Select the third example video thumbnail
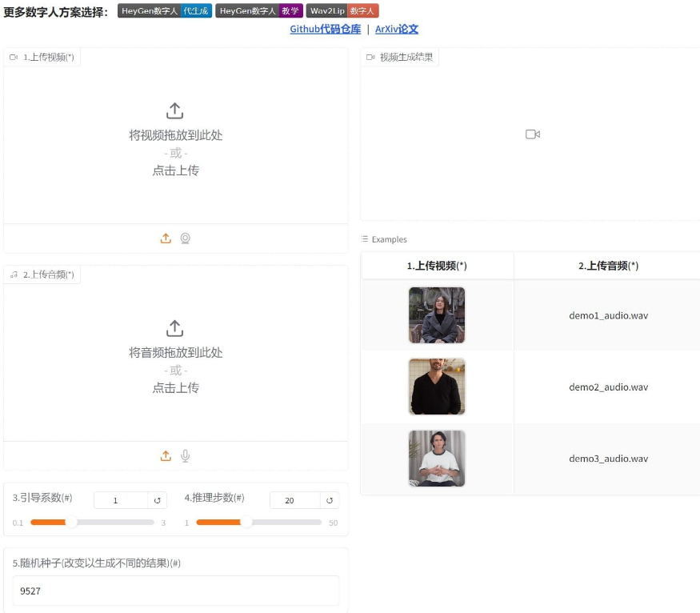700x613 pixels. coord(437,459)
